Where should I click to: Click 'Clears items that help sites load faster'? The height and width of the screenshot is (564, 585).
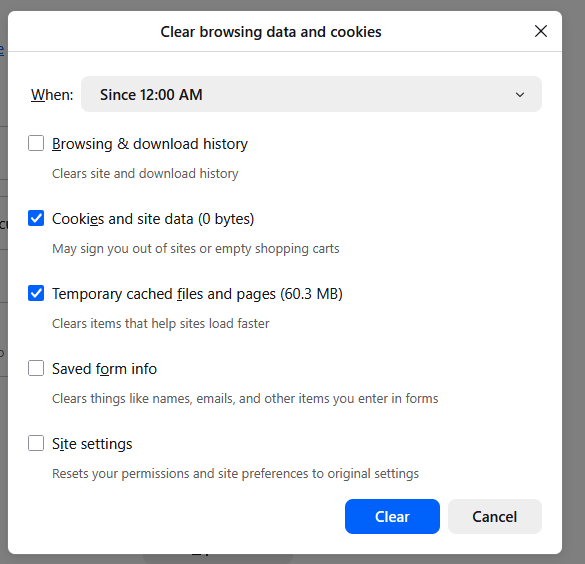(x=160, y=323)
